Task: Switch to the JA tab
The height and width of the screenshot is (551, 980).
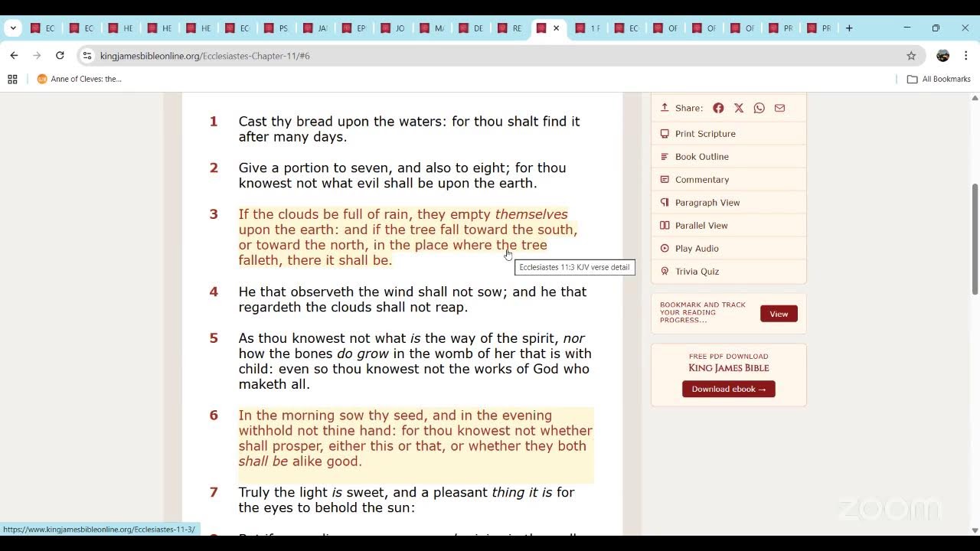Action: click(315, 28)
